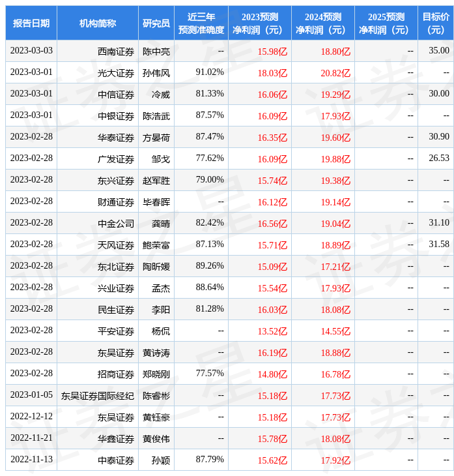Click the 2023-03-03 report date
This screenshot has height=476, width=454.
(x=31, y=50)
